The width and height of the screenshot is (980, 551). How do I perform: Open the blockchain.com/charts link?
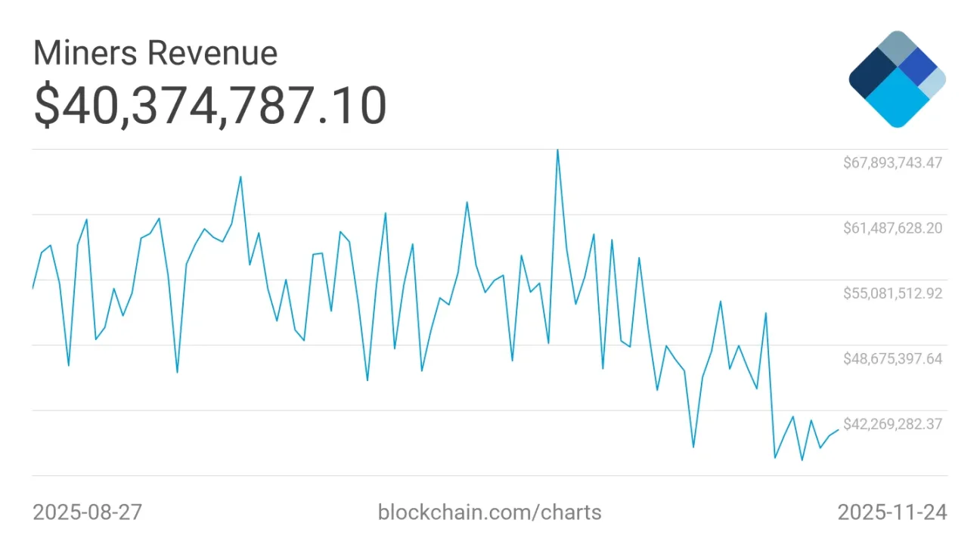pyautogui.click(x=489, y=512)
